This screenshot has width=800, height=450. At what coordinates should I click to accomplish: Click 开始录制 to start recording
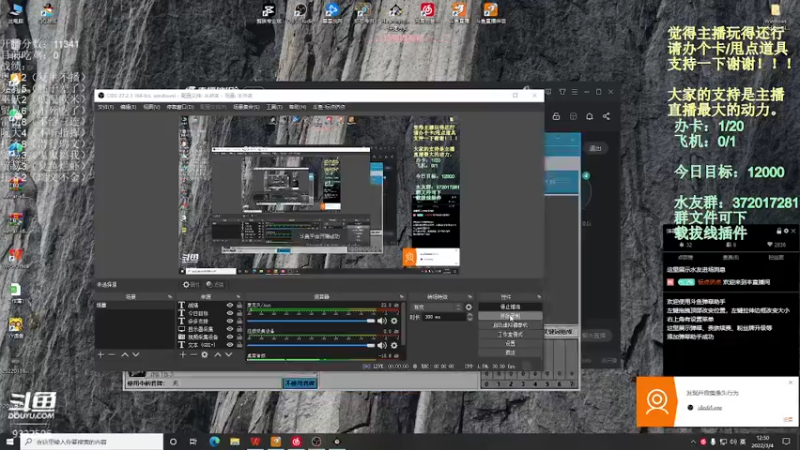point(510,316)
